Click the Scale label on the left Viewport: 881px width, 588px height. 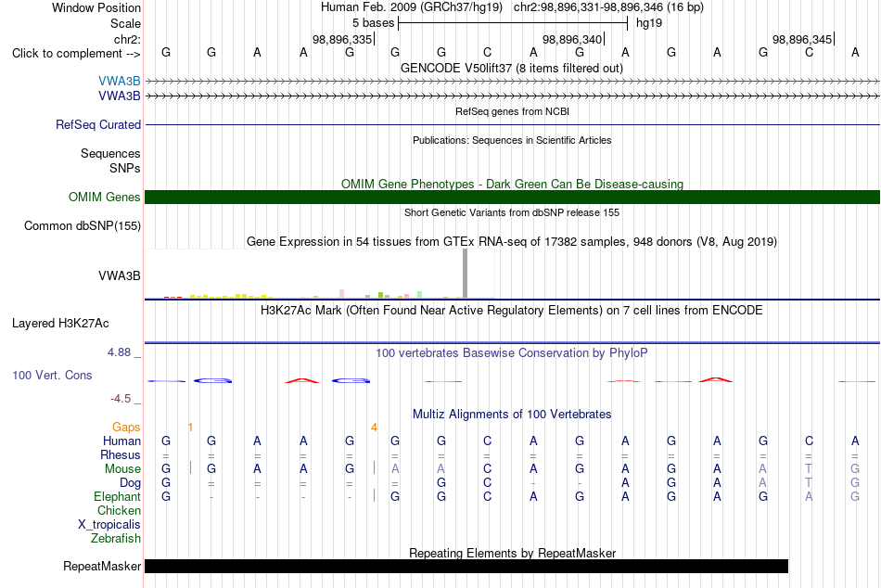coord(125,23)
